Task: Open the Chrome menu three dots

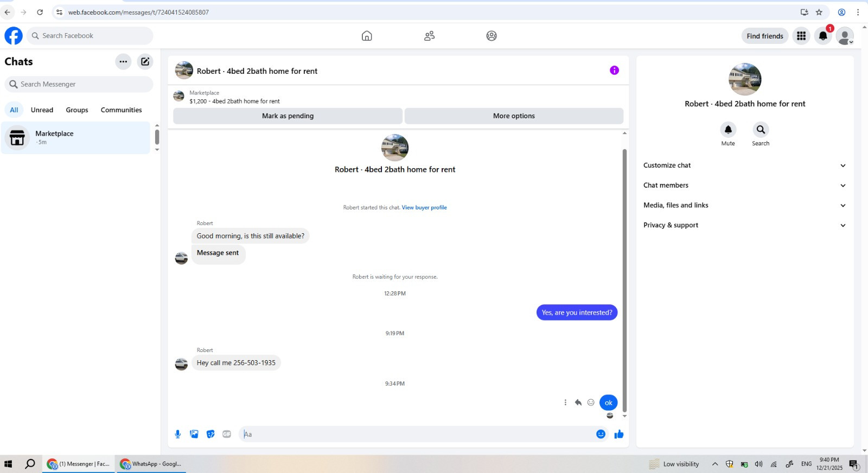Action: [x=858, y=12]
